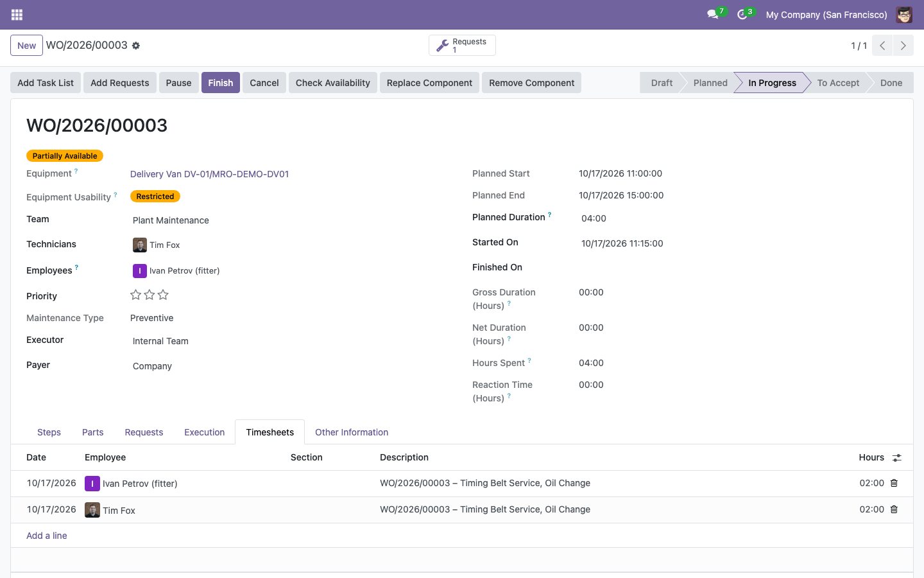Set status to Done stage
The width and height of the screenshot is (924, 578).
pyautogui.click(x=891, y=83)
